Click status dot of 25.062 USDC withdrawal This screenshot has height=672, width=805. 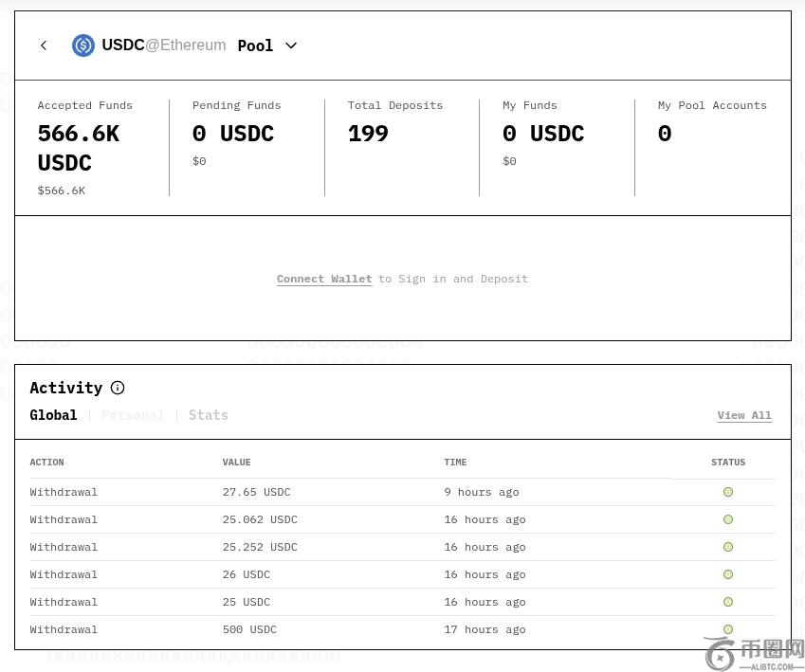point(728,519)
